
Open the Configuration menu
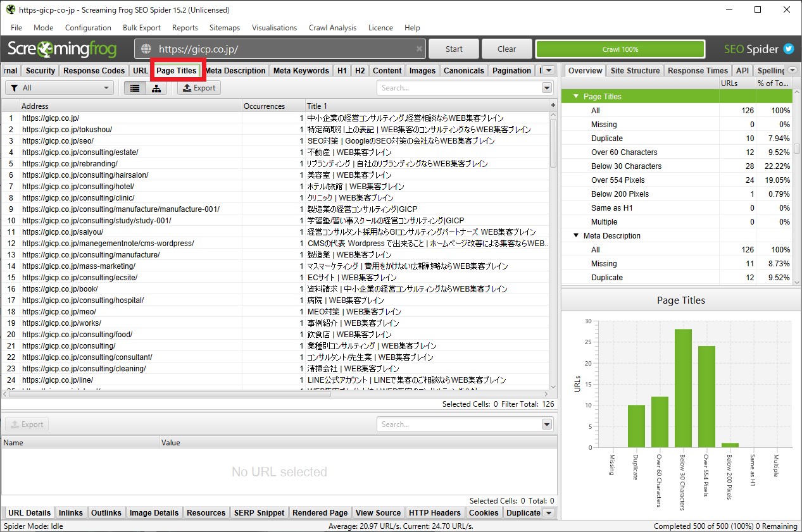coord(88,28)
